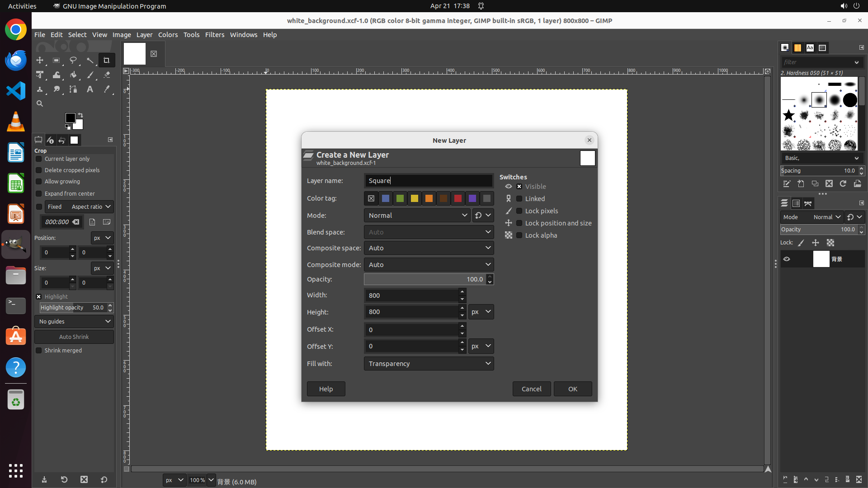Open the Activities overview

[22, 6]
